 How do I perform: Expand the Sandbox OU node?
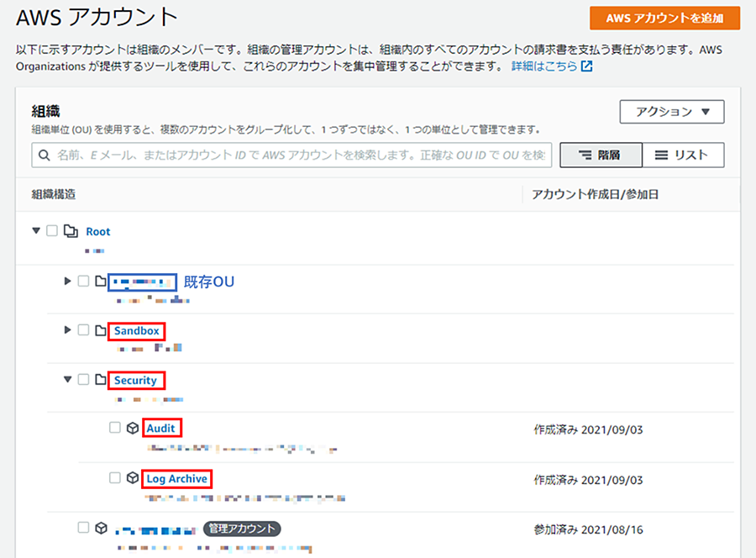[x=67, y=330]
